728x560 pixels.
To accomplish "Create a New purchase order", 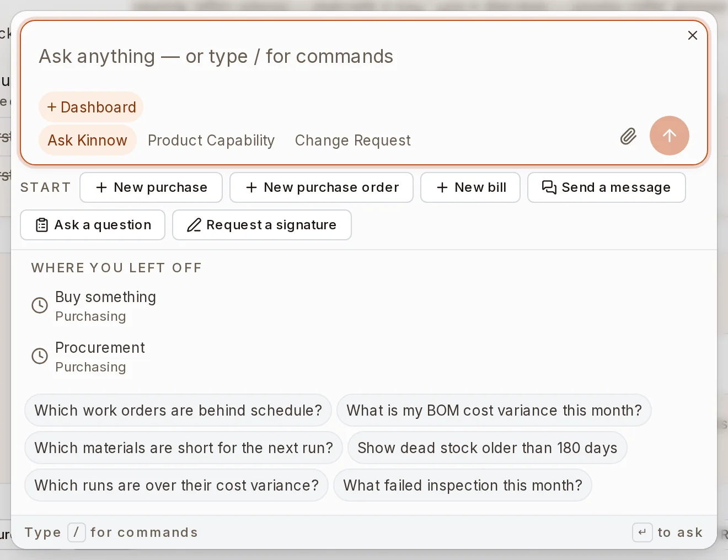I will 322,187.
